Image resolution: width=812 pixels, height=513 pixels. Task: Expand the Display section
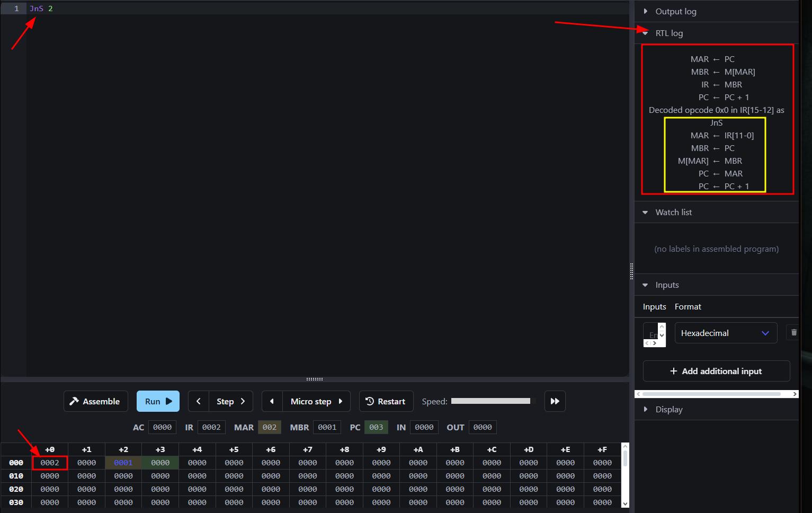pos(668,409)
